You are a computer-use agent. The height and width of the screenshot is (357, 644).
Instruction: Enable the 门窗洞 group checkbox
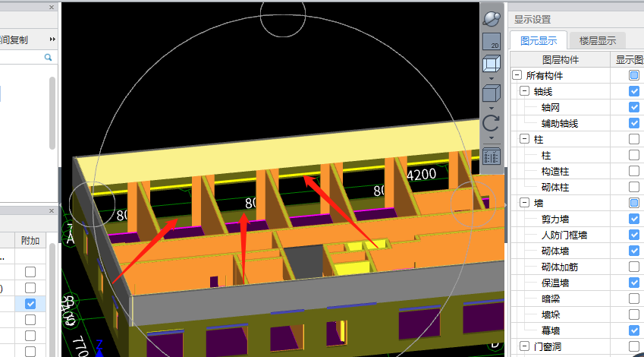tap(634, 346)
